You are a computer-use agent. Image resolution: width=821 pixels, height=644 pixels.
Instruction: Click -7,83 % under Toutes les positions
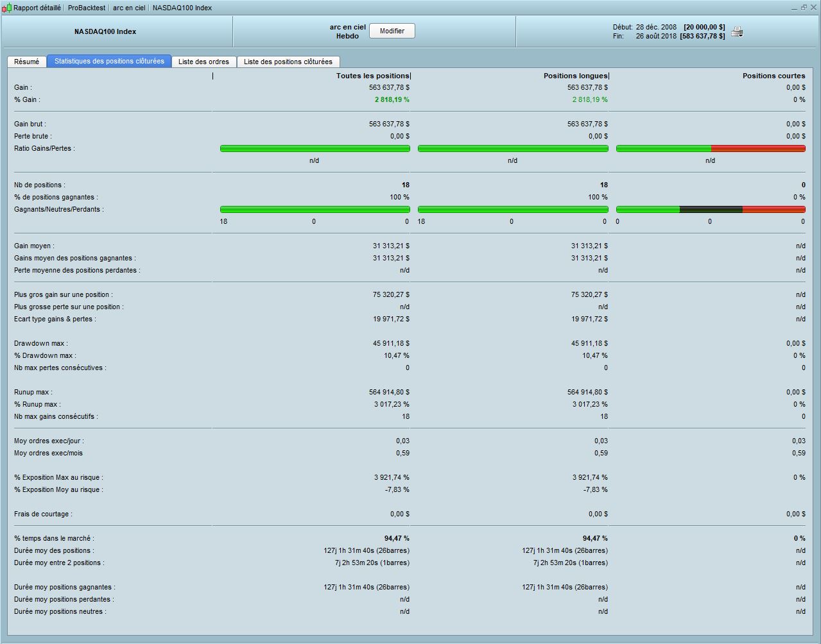(397, 489)
